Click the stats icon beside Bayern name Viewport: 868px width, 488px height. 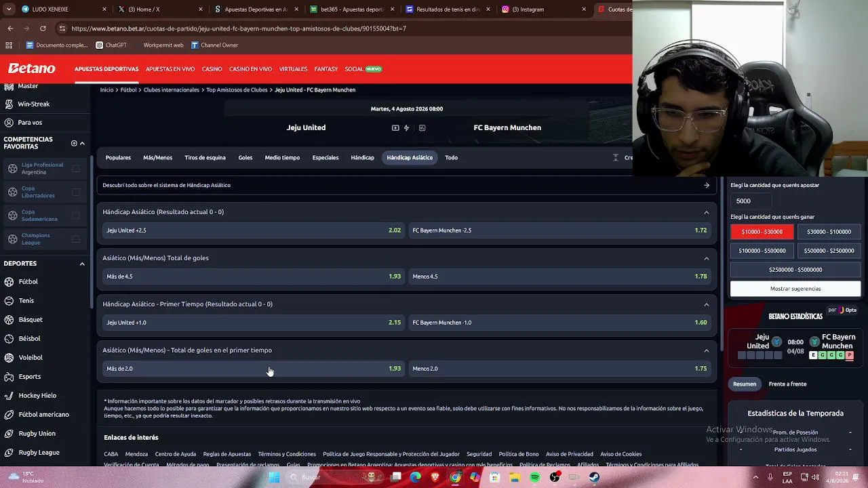[x=422, y=127]
